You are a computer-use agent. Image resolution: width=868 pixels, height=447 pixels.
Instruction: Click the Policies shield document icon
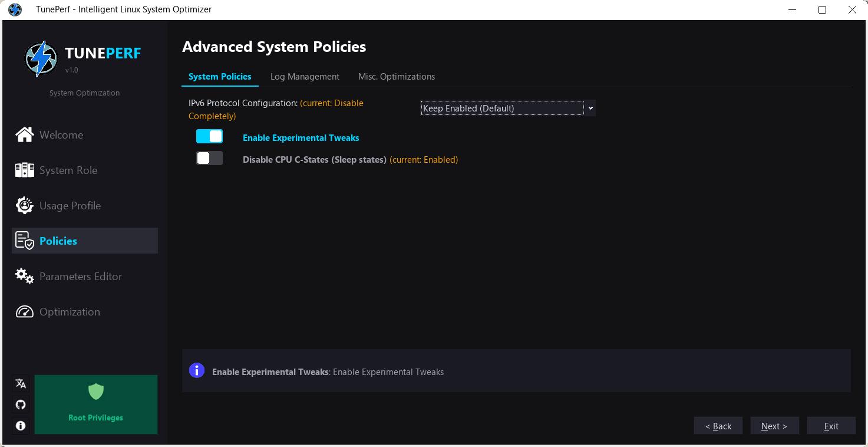25,241
